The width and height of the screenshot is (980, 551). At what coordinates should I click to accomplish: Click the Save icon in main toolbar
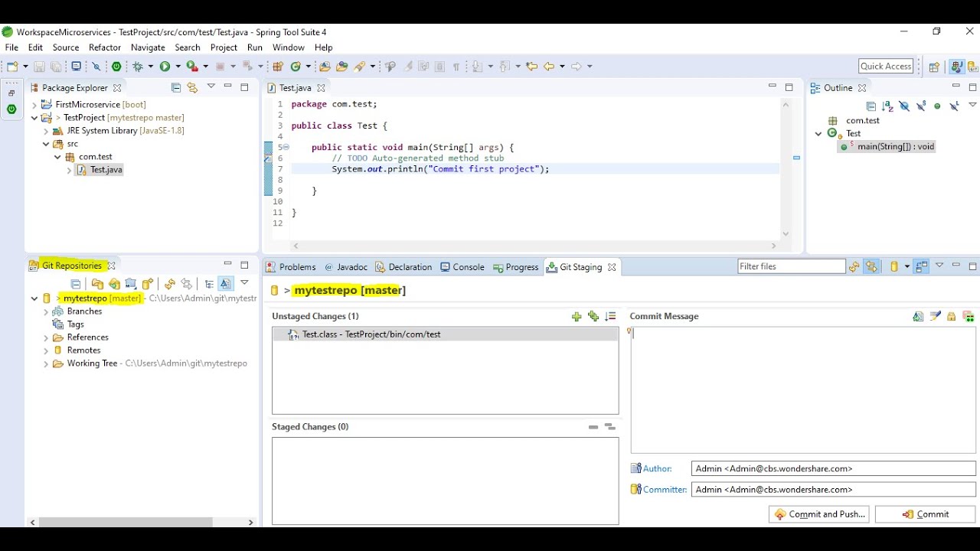(39, 67)
